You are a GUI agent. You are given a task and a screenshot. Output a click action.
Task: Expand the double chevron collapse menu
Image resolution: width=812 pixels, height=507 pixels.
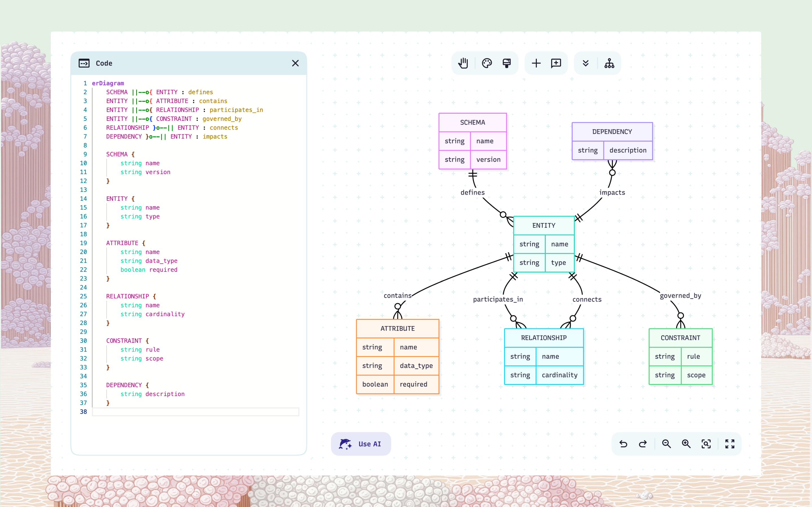[586, 63]
